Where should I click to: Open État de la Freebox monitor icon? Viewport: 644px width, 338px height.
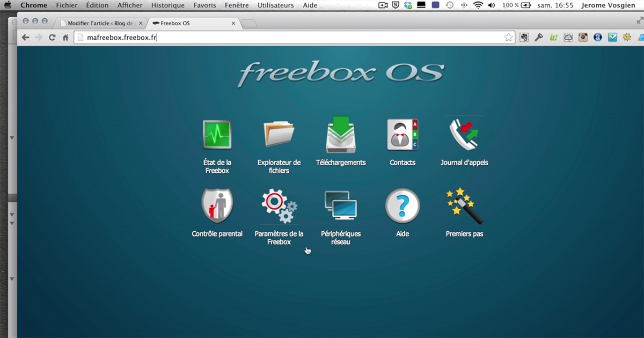(217, 135)
